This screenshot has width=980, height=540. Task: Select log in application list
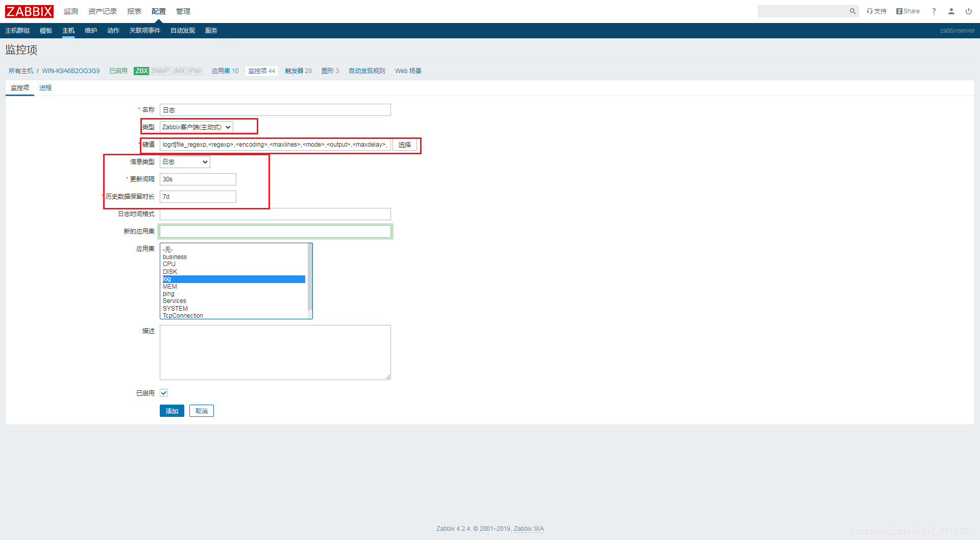(234, 279)
